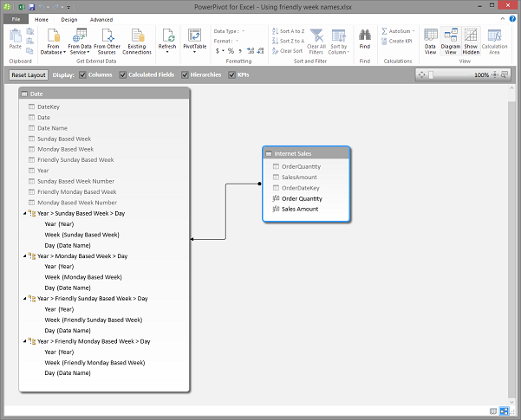Screen dimensions: 521x420
Task: Click the vertical scrollbar of diagram
Action: click(x=511, y=249)
